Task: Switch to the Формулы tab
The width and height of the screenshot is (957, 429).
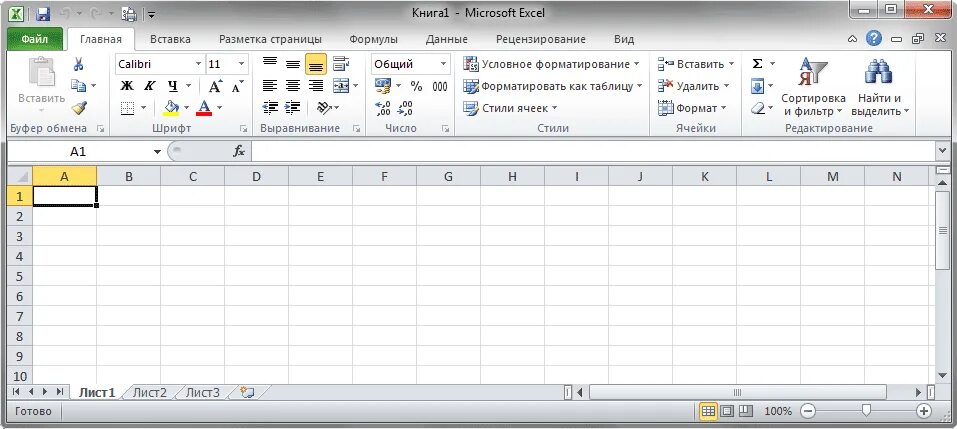Action: pos(374,39)
